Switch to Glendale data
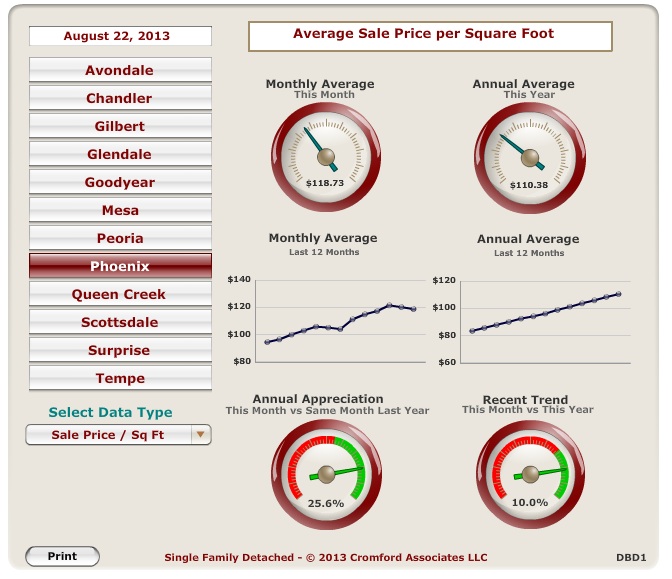Viewport: 672px width, 579px height. [120, 154]
